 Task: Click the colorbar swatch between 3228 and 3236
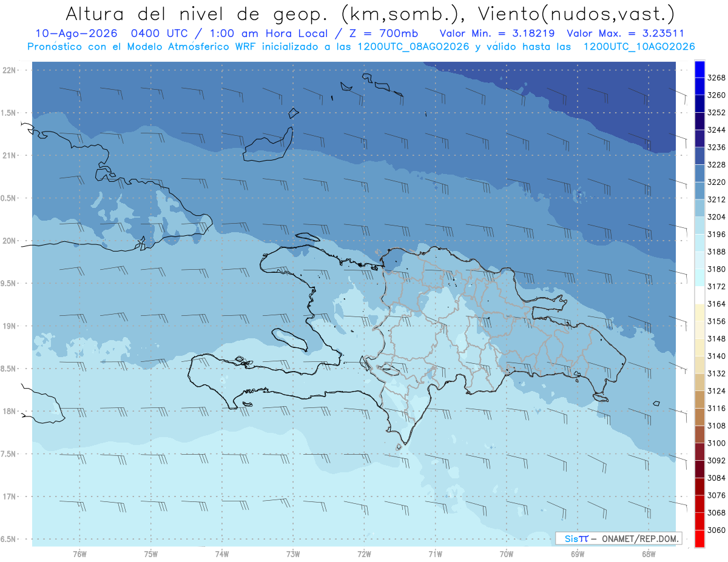[699, 156]
